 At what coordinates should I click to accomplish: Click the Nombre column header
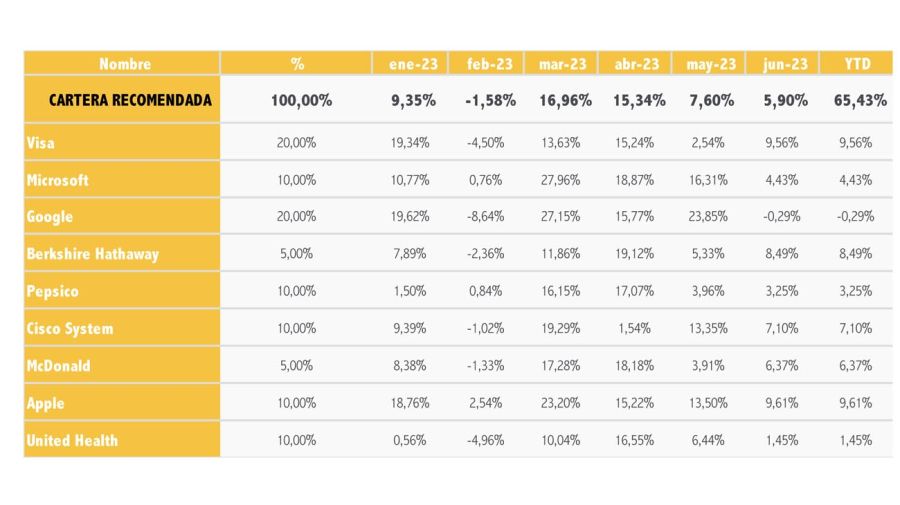125,64
